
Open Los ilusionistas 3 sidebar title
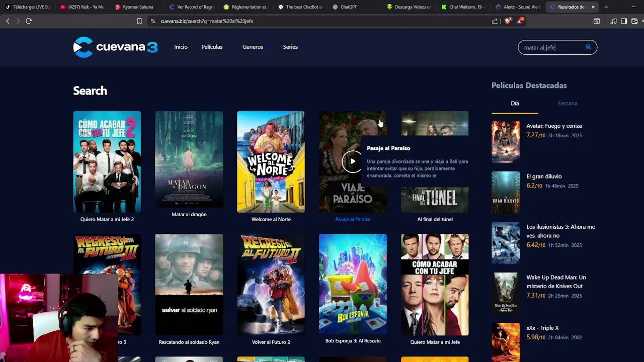(560, 231)
